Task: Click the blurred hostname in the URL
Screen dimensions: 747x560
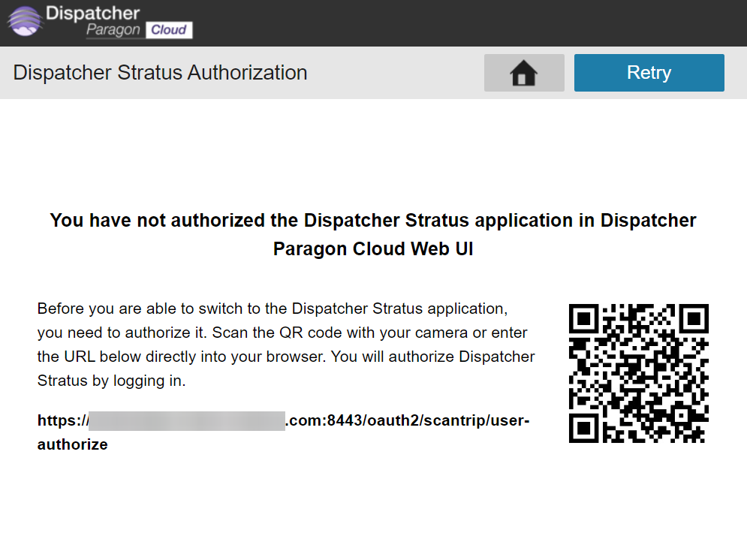Action: [186, 420]
